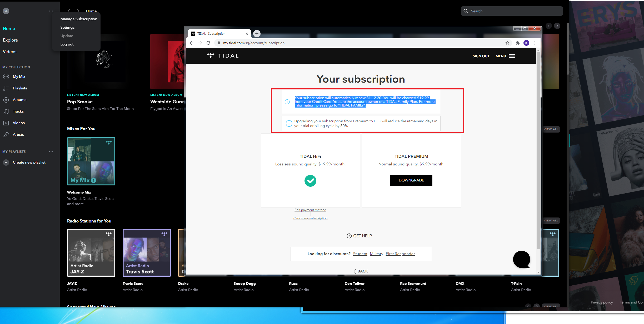644x324 pixels.
Task: Open the chat bubble on subscription page
Action: (522, 260)
